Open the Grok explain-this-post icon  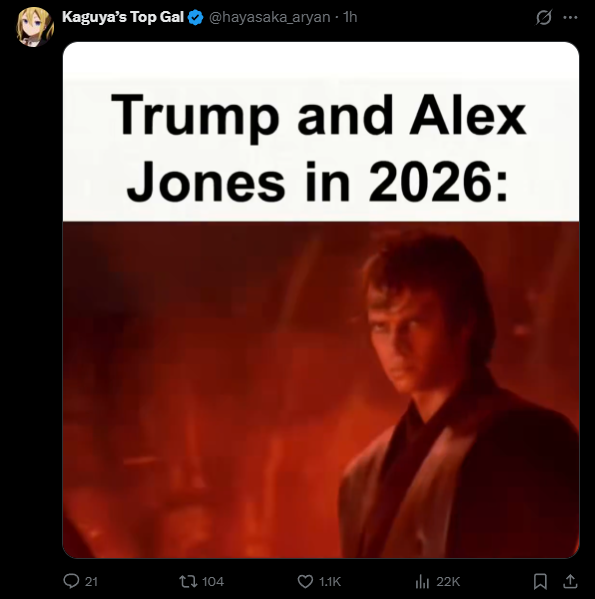pos(543,17)
